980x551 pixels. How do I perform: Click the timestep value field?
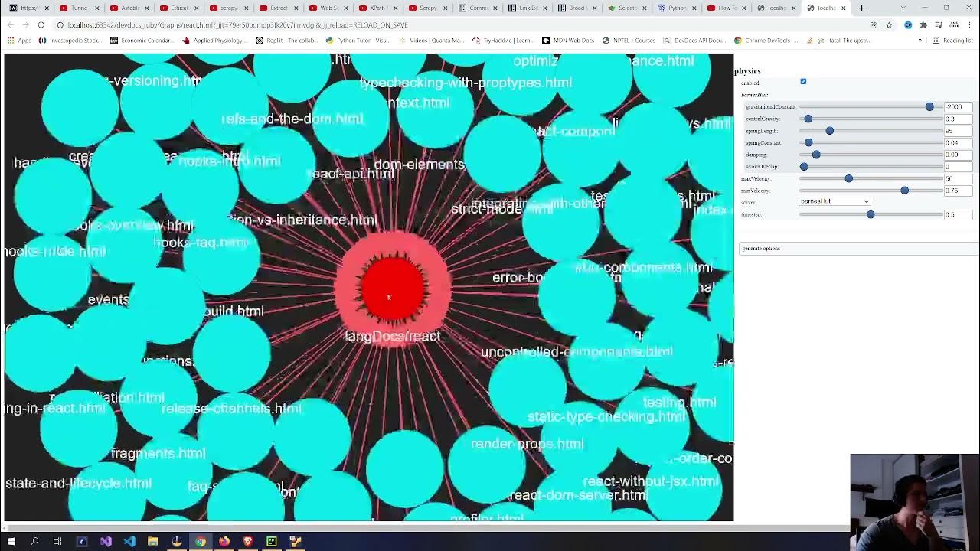click(x=959, y=214)
